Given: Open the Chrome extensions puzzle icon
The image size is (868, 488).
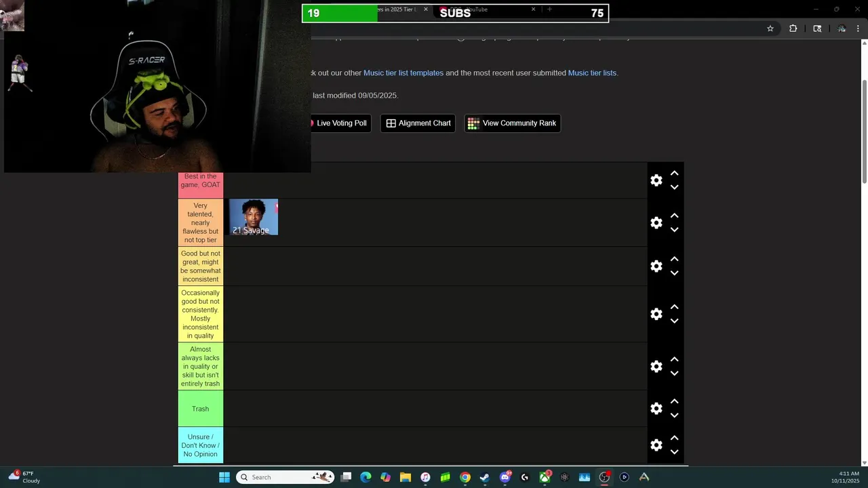Looking at the screenshot, I should [x=793, y=28].
